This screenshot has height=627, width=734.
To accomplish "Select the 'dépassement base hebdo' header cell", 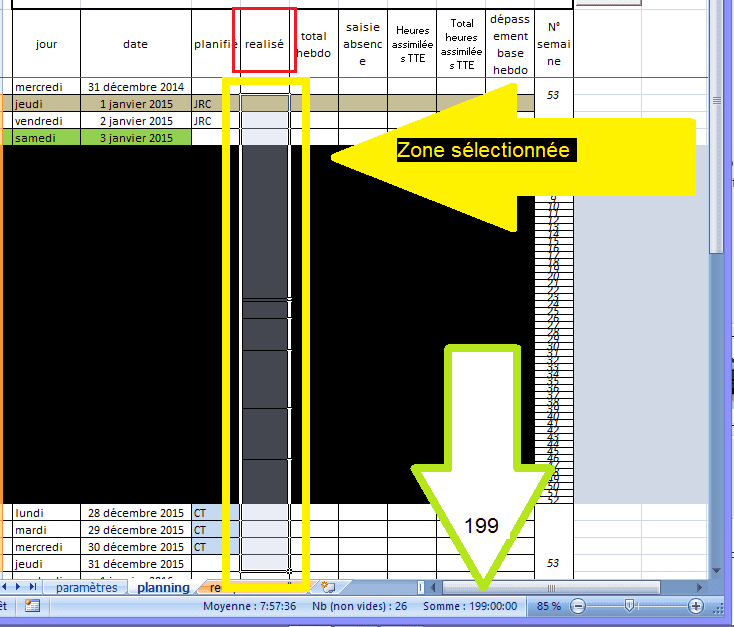I will [510, 44].
